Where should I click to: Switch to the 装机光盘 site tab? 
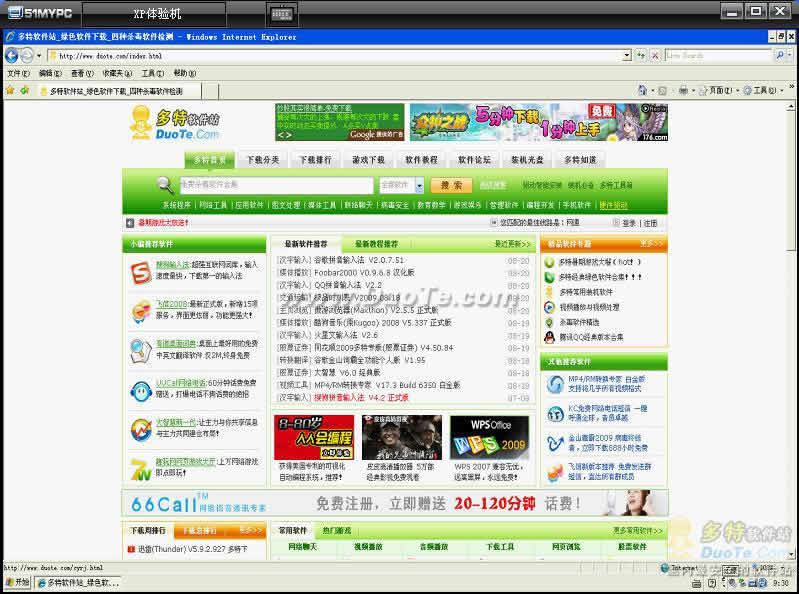(527, 160)
